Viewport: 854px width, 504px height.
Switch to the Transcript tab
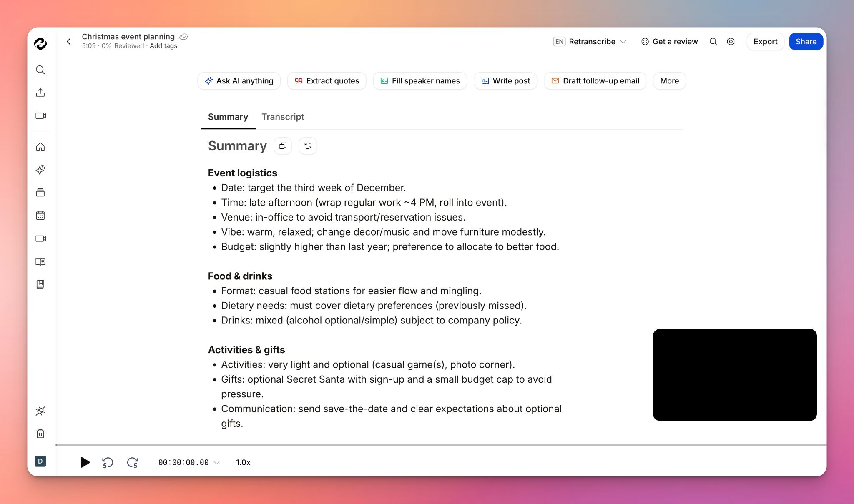pyautogui.click(x=283, y=117)
